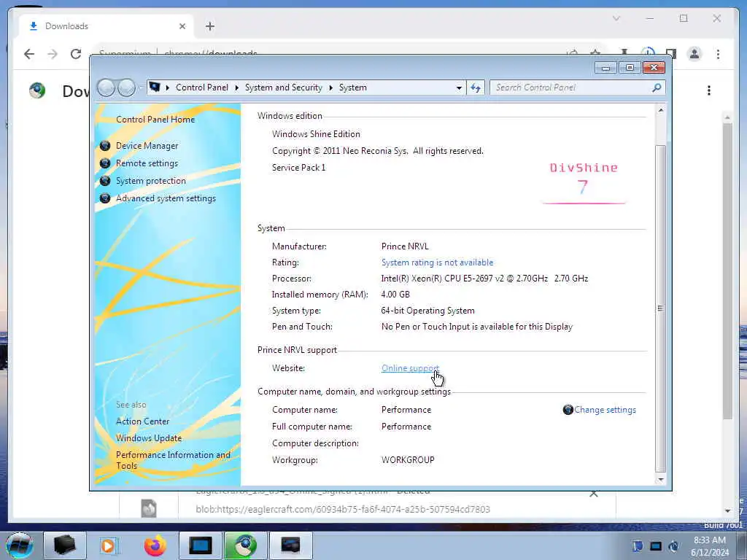This screenshot has width=747, height=560.
Task: Open the black folder taskbar icon
Action: point(65,545)
